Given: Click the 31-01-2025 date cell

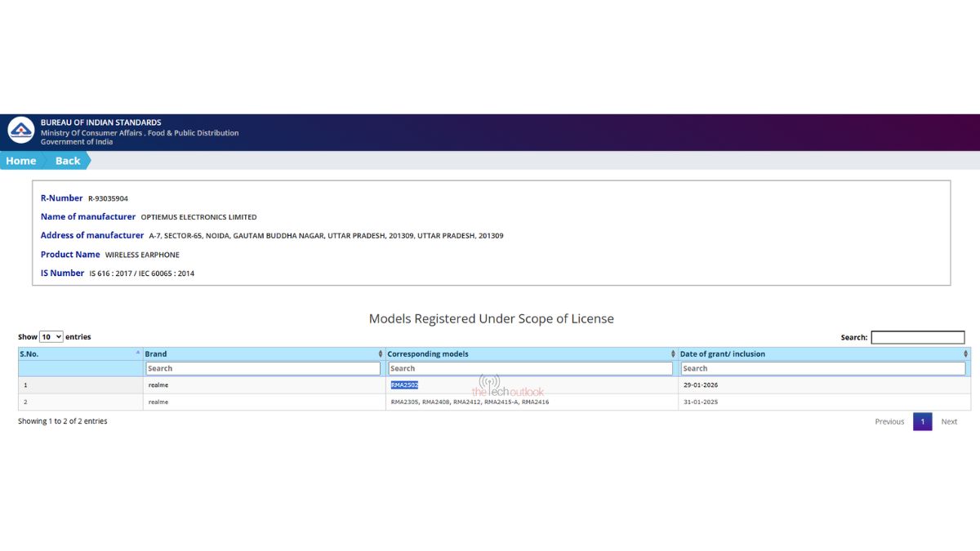Looking at the screenshot, I should [701, 402].
